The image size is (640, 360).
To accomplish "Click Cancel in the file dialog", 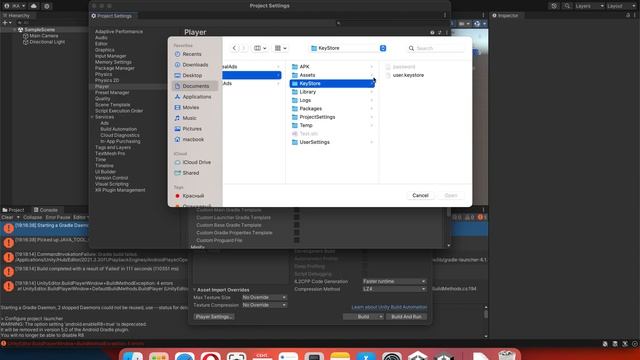I will (420, 196).
